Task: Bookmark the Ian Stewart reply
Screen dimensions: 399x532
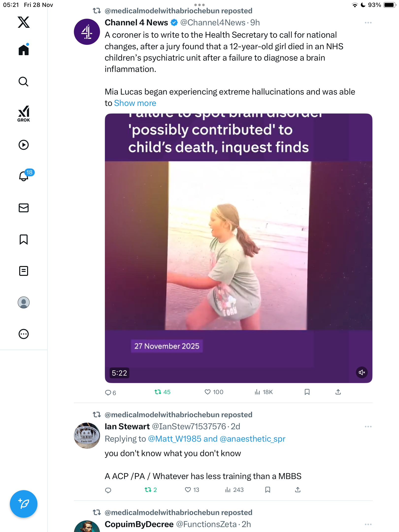Action: [x=268, y=490]
